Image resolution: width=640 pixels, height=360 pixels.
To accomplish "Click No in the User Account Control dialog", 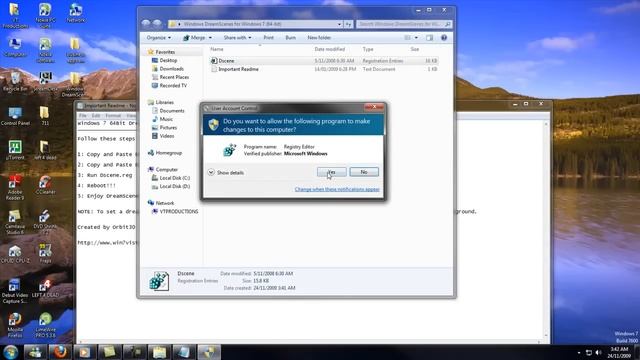I will pos(364,172).
